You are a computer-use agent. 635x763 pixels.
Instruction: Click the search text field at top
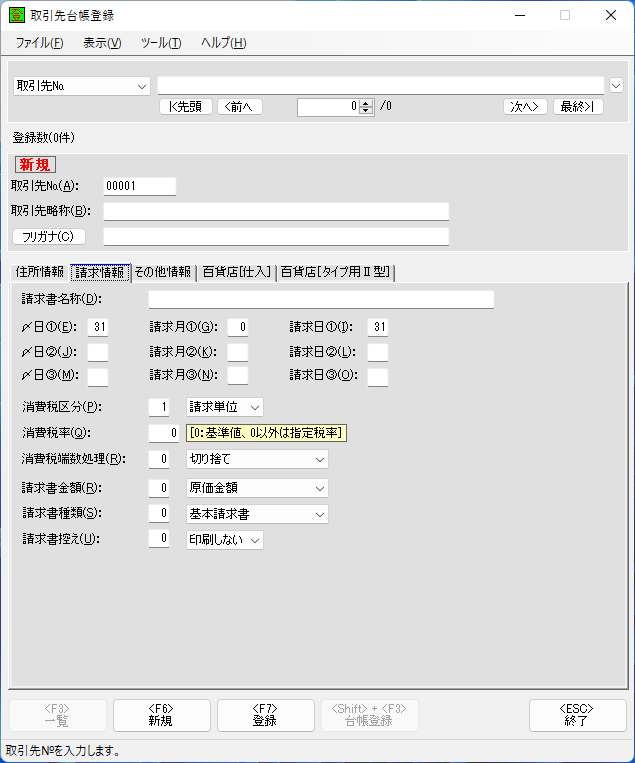[x=381, y=86]
